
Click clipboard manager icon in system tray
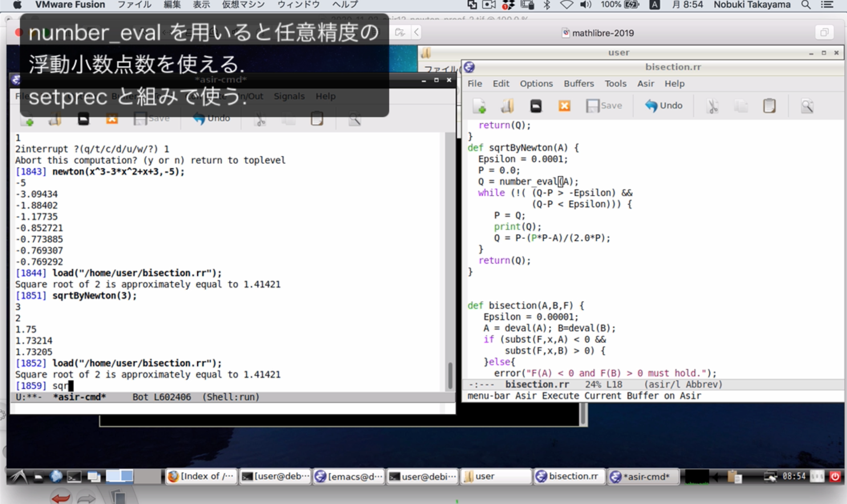(735, 477)
